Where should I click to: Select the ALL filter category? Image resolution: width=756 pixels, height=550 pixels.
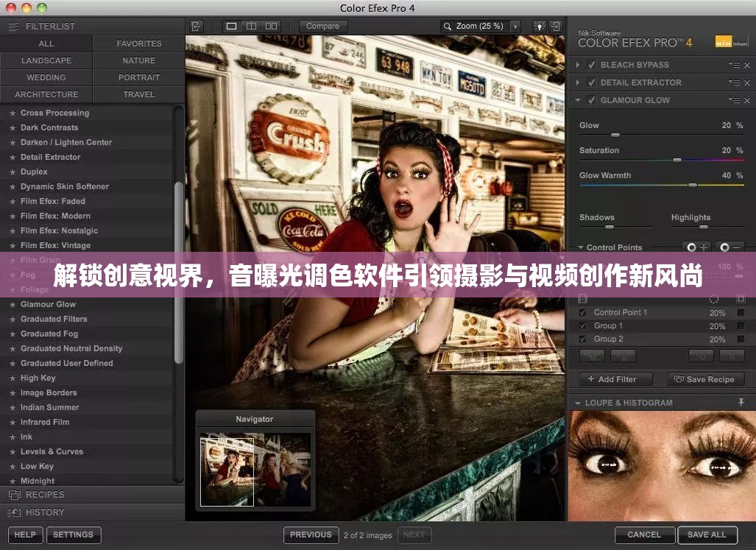pos(46,43)
